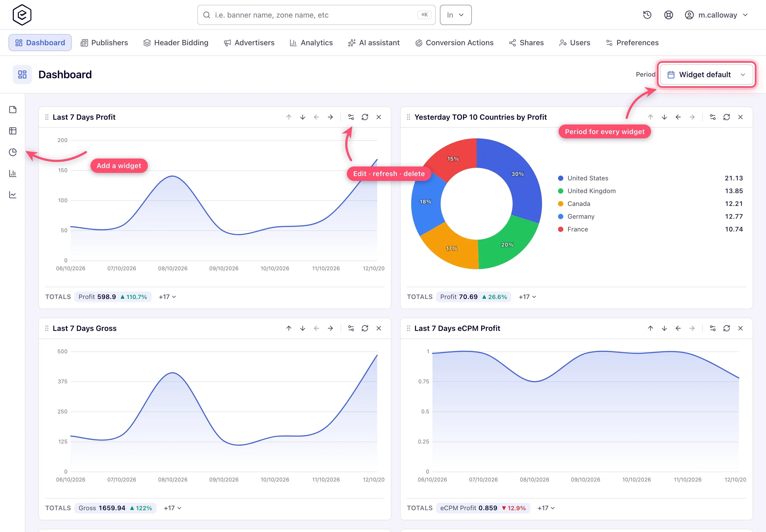The image size is (766, 532).
Task: Open the Analytics tab
Action: (x=311, y=43)
